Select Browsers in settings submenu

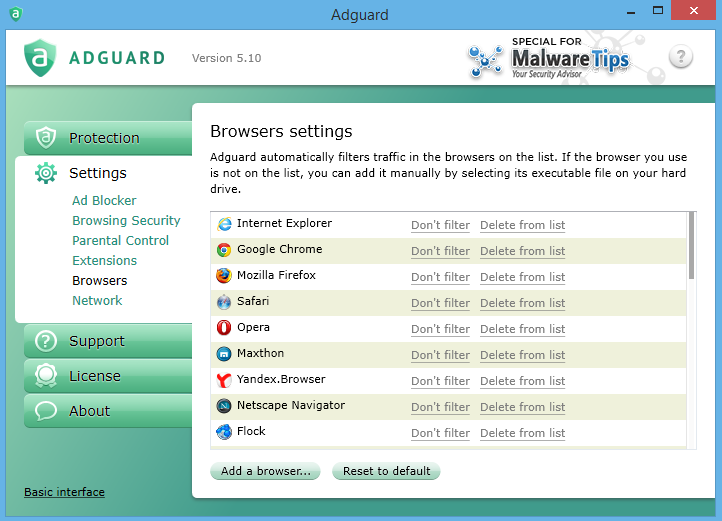pos(99,281)
